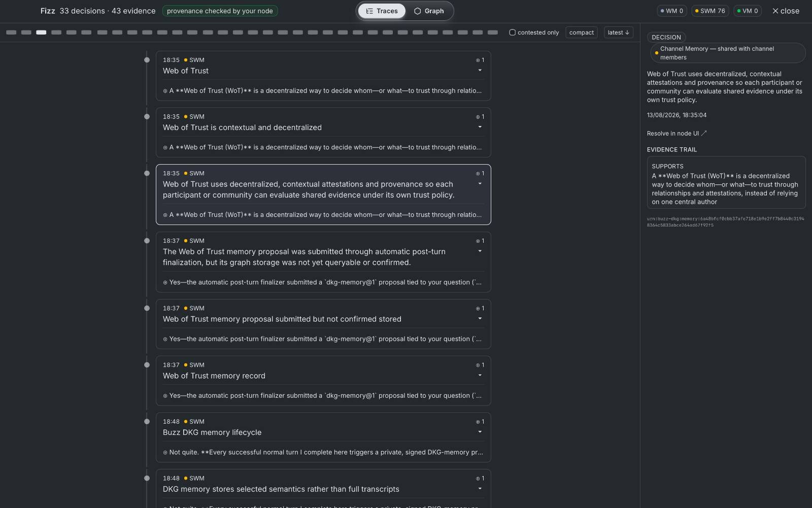Open the SUPPORTS evidence card in the Evidence Trail

pyautogui.click(x=726, y=182)
